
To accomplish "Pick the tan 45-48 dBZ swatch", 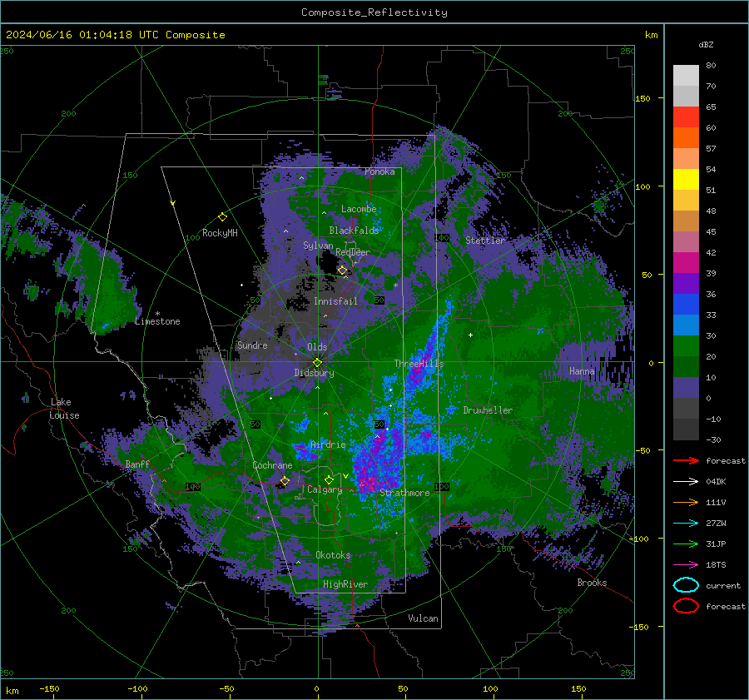I will click(686, 221).
